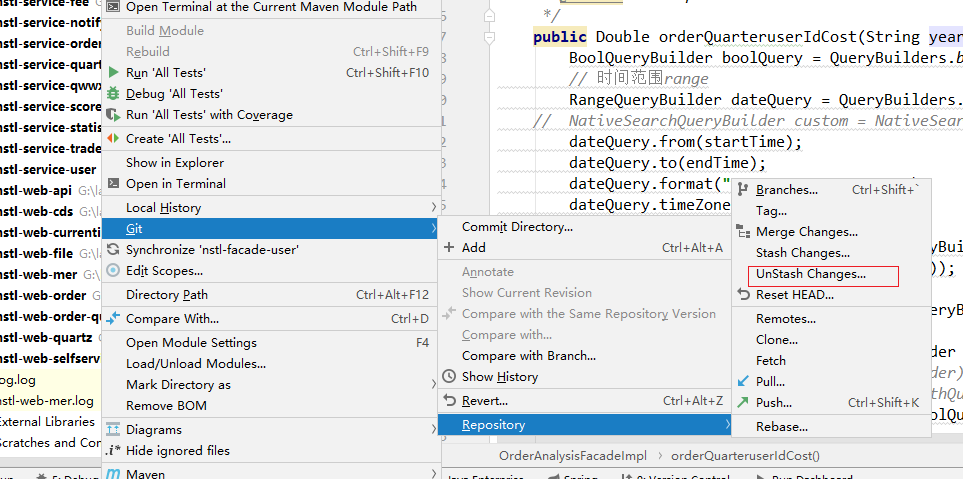Select the nstl-service-user module
This screenshot has height=479, width=963.
[x=48, y=169]
